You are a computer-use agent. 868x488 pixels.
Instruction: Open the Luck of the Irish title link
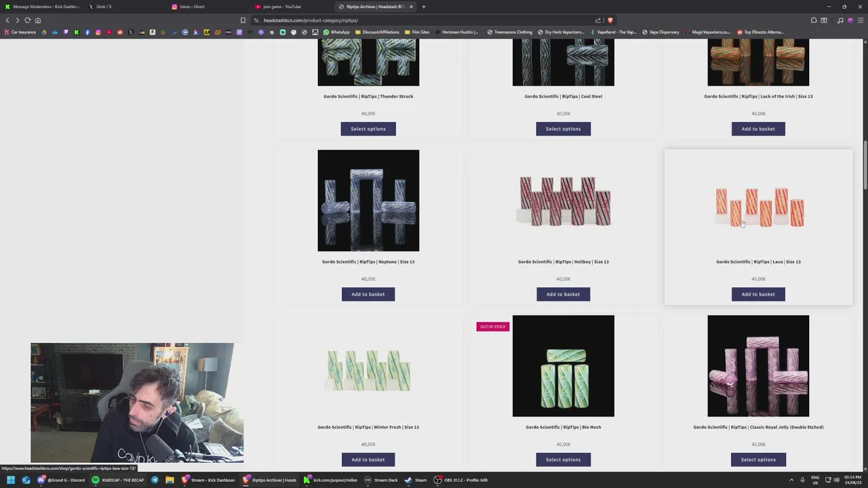758,96
